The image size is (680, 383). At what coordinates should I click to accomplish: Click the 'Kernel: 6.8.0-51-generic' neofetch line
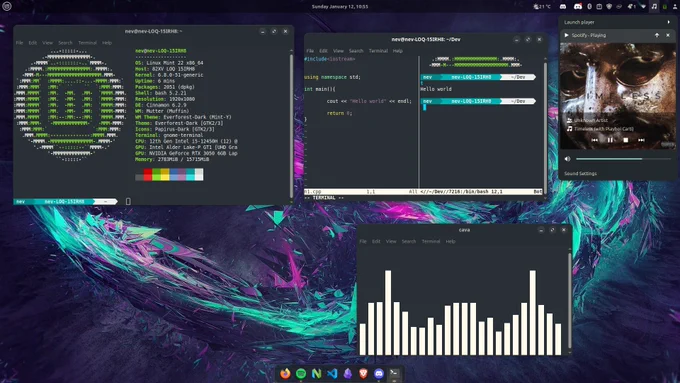(x=169, y=75)
